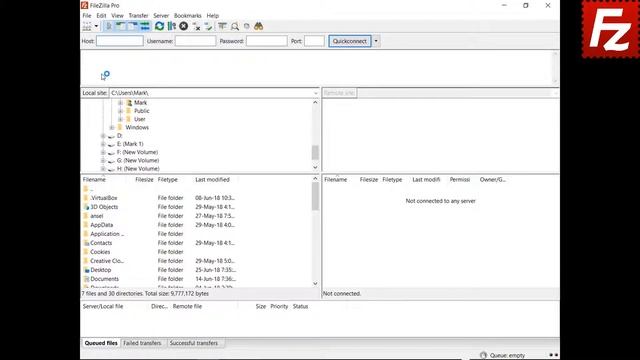Sort local list by Last modified column

tap(212, 180)
